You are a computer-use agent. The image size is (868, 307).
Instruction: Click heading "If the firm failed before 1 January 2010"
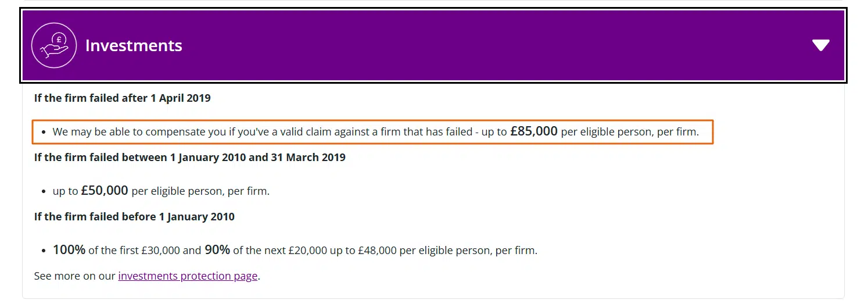134,217
